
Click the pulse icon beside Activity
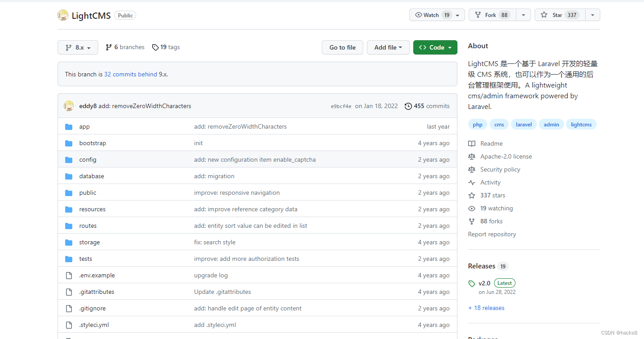(x=472, y=182)
